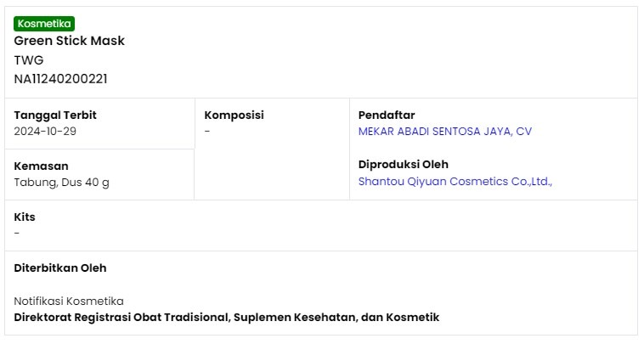Click the dash value under Komposisi
The height and width of the screenshot is (344, 644).
pyautogui.click(x=207, y=132)
